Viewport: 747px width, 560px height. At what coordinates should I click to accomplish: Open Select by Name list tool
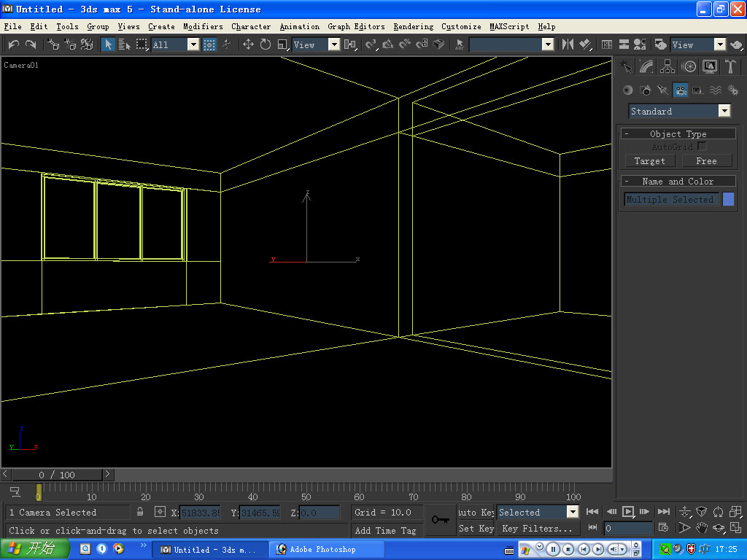125,44
